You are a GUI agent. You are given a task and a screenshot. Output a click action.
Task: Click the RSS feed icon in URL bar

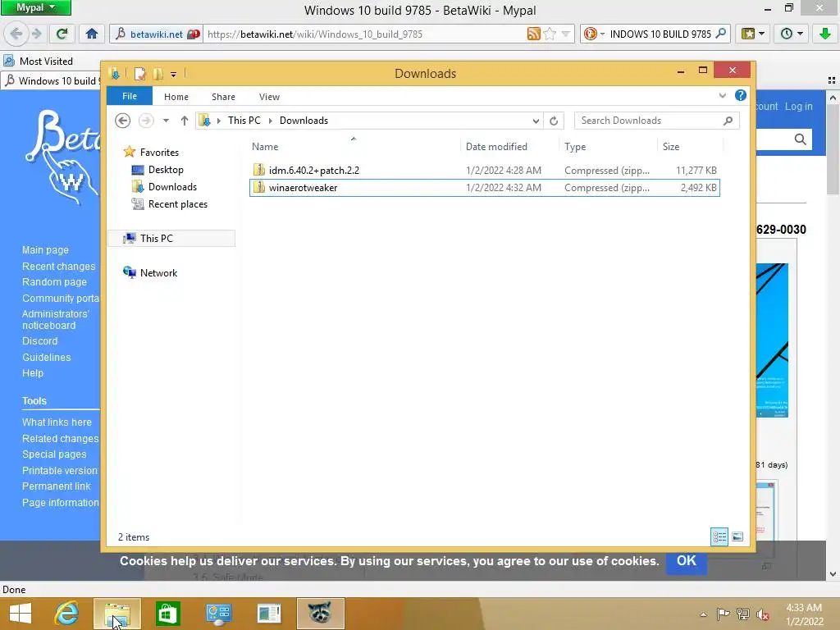tap(533, 34)
